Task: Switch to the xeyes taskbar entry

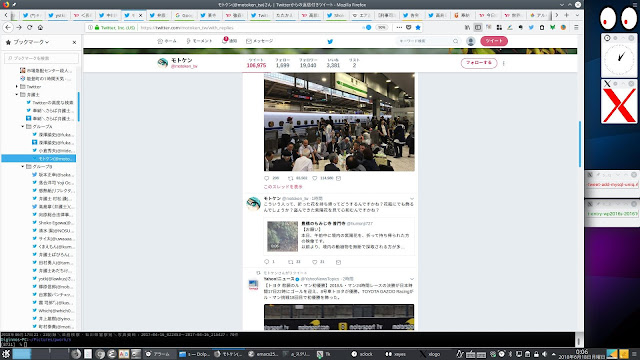Action: coord(396,354)
